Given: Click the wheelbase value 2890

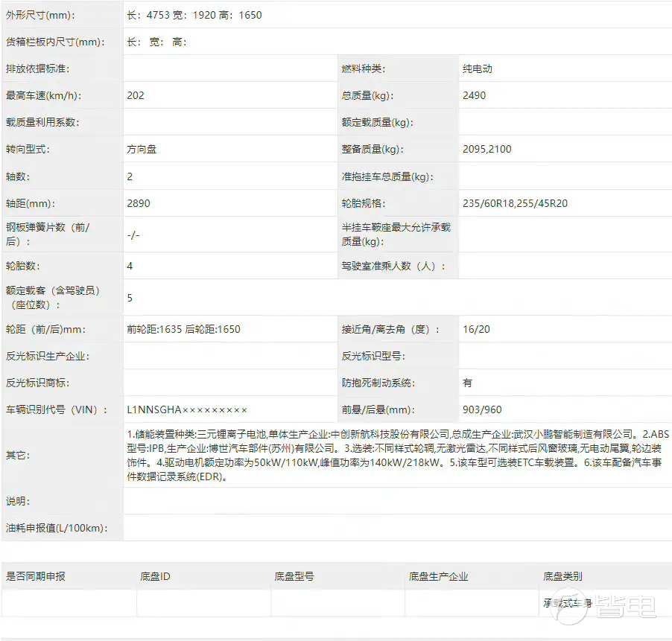Looking at the screenshot, I should 139,203.
